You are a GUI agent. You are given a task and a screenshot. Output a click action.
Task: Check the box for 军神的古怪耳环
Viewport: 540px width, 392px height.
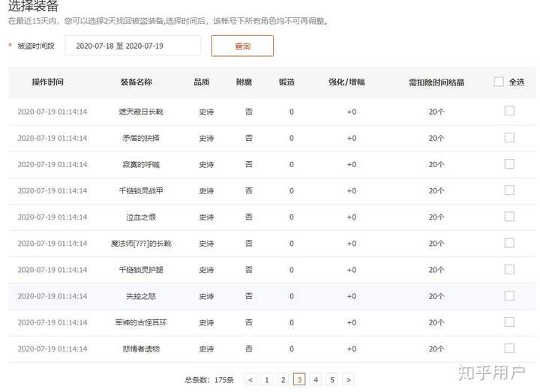[509, 322]
